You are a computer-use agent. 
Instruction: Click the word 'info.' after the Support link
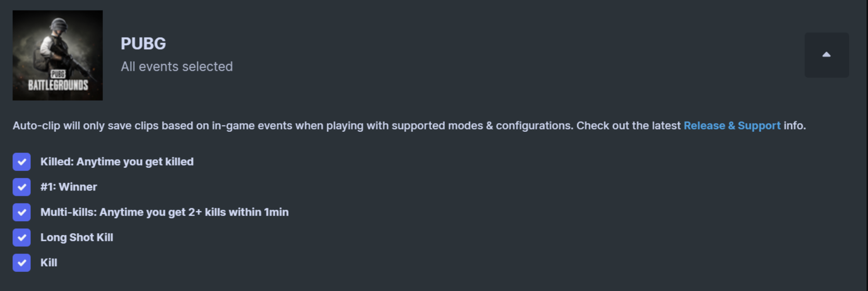point(795,126)
